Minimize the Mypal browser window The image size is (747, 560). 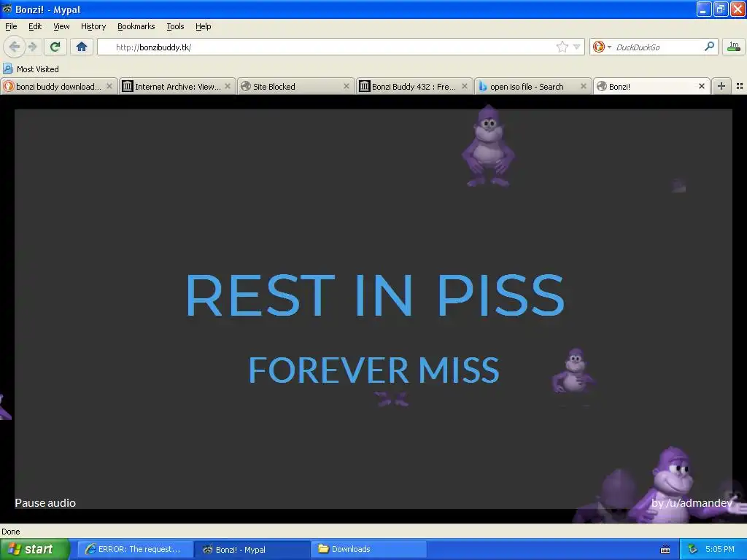pos(704,9)
